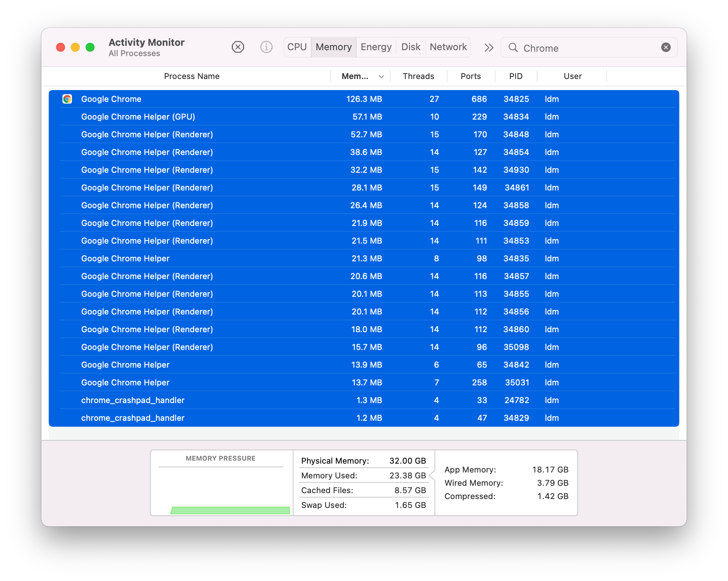Click the Google Chrome app icon
Viewport: 728px width, 581px height.
pyautogui.click(x=67, y=99)
